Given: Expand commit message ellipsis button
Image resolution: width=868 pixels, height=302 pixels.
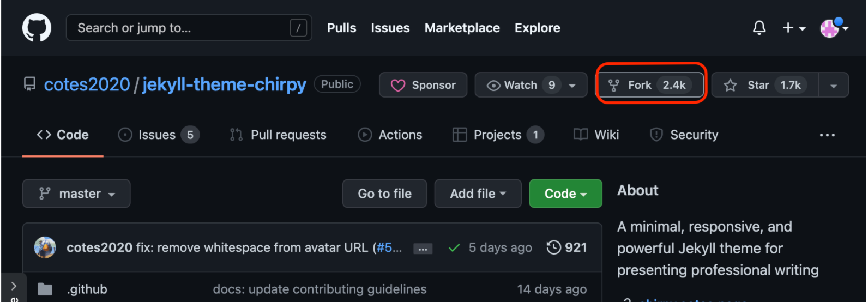Looking at the screenshot, I should click(x=423, y=249).
